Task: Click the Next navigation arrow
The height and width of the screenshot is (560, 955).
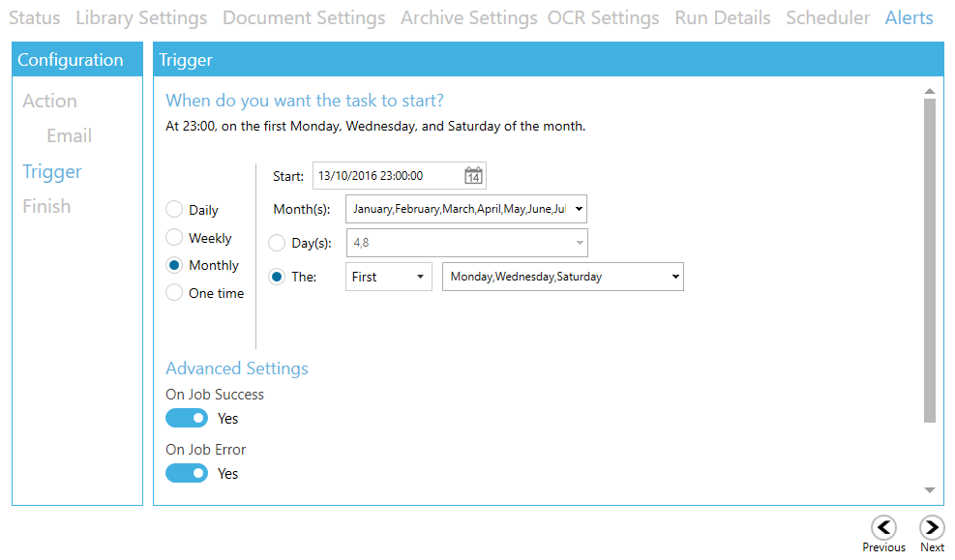Action: point(932,528)
